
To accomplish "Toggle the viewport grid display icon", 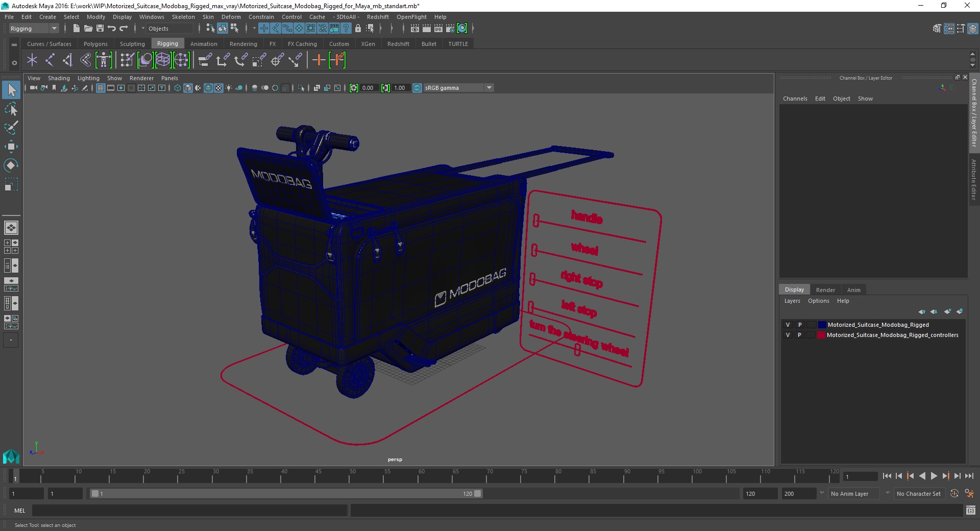I will (101, 88).
